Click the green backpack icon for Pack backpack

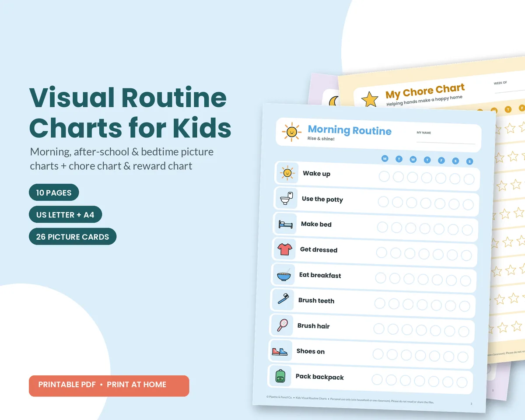point(280,376)
